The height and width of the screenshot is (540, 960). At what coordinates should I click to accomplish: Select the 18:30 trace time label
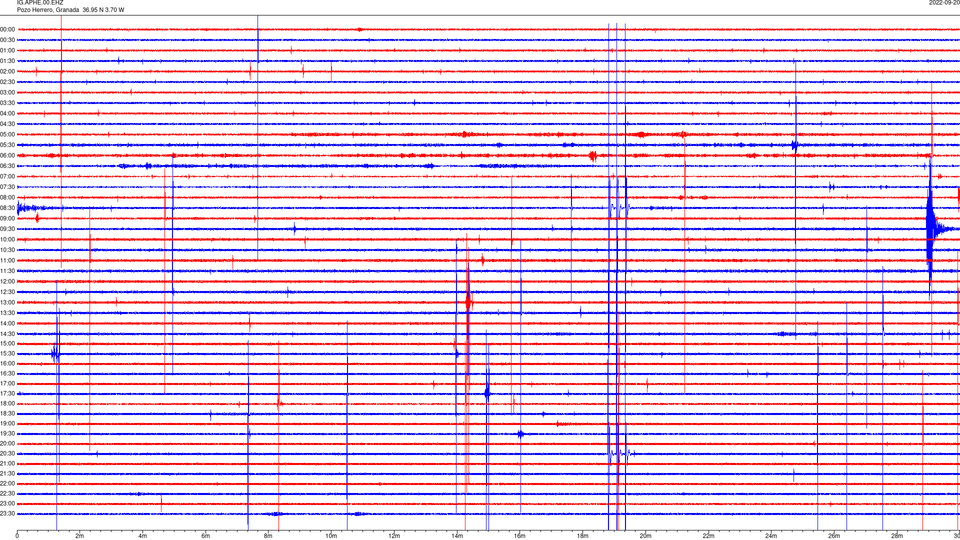pos(7,414)
